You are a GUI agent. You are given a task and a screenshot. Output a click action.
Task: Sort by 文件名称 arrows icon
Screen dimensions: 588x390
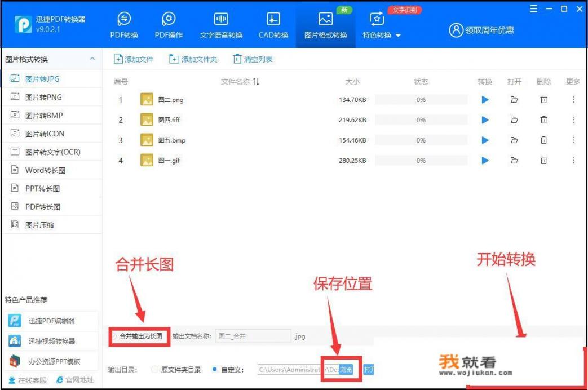point(256,81)
